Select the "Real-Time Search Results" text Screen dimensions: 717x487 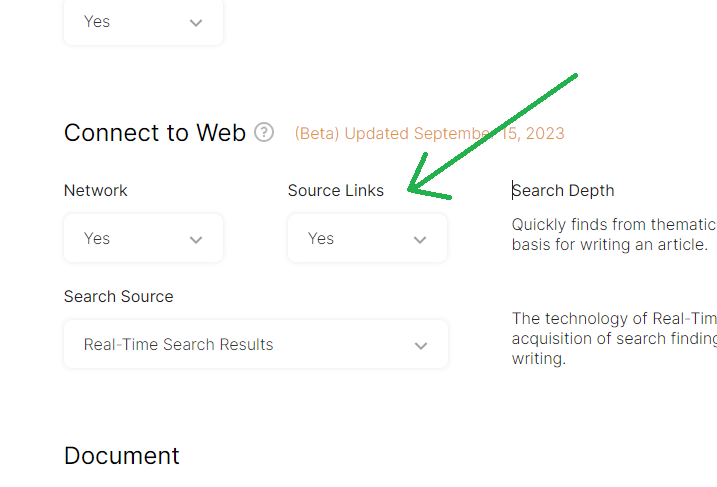[178, 344]
